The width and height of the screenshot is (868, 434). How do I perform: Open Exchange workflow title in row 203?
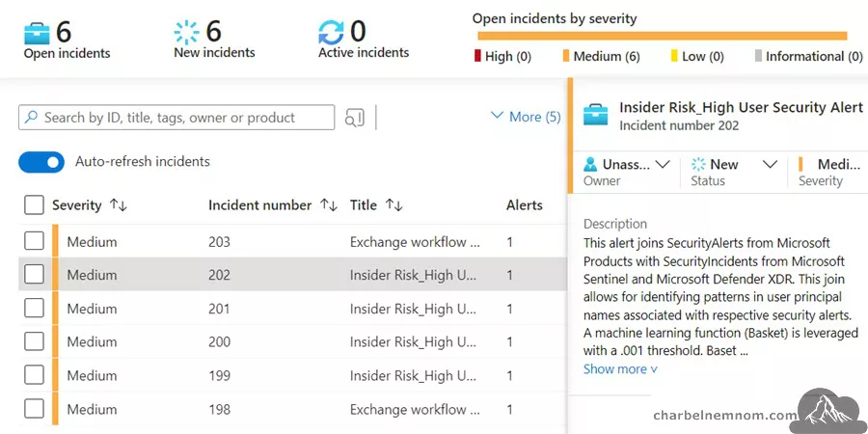tap(415, 242)
